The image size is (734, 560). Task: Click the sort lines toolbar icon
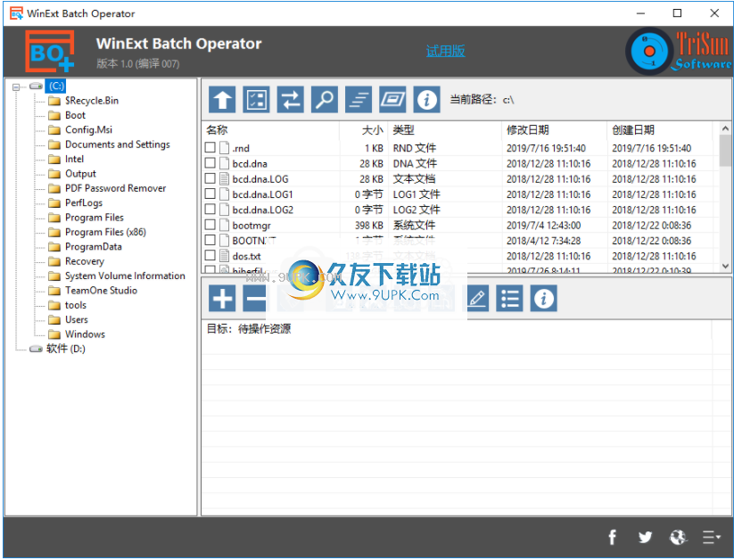[359, 99]
